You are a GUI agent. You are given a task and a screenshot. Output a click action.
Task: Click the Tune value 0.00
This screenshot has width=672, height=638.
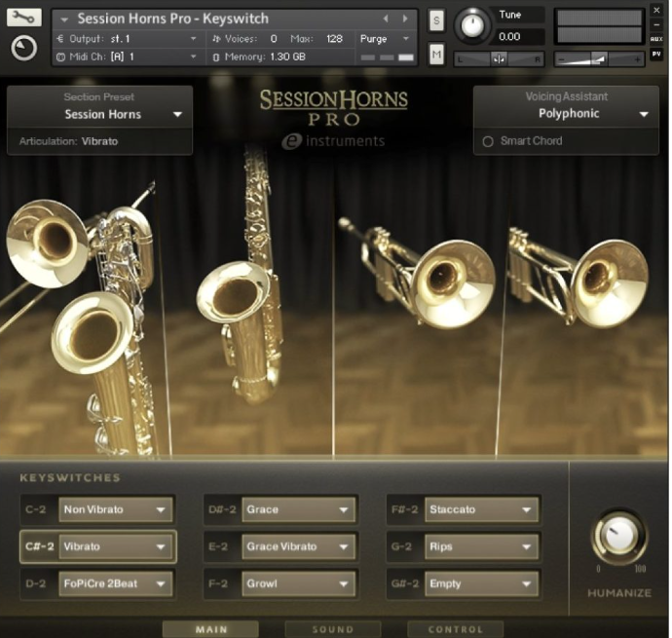coord(509,37)
